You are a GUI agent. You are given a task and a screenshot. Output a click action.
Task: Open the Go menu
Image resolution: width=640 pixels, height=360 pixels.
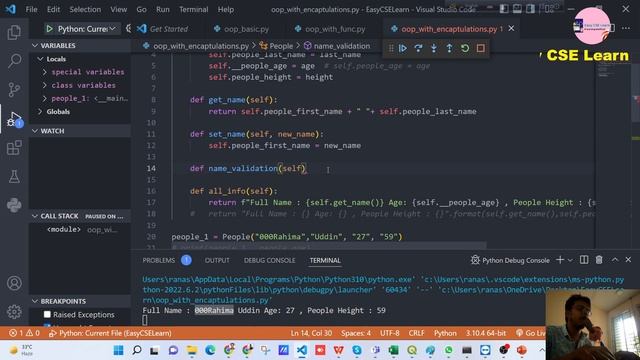click(141, 9)
